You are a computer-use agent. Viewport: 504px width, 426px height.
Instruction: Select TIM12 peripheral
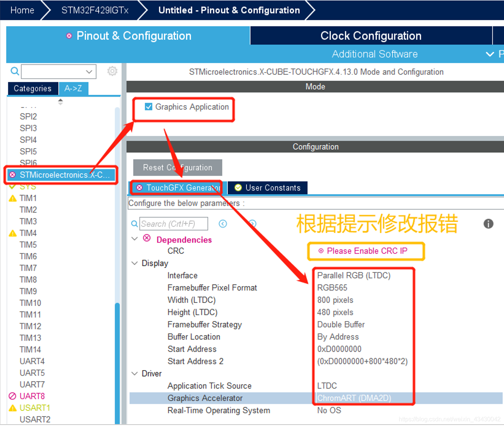click(30, 326)
